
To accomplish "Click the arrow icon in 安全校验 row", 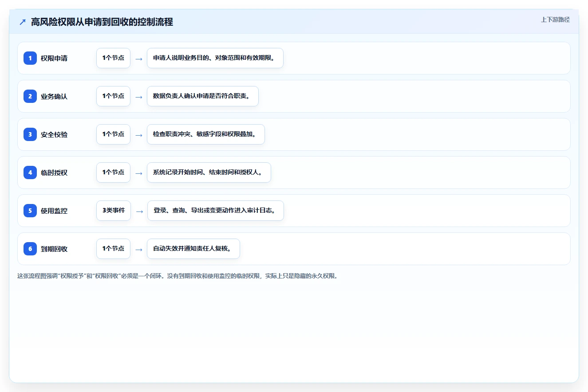I will coord(139,135).
